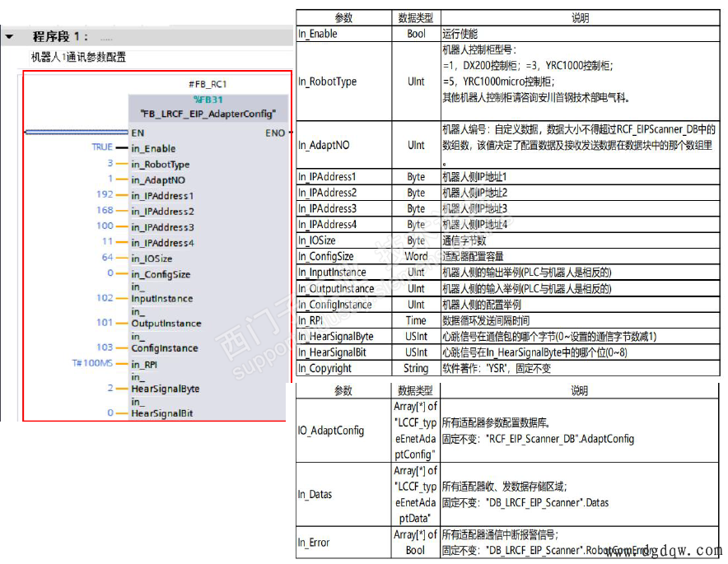This screenshot has width=728, height=564.
Task: Select the in_Enable pin on the block
Action: (153, 148)
